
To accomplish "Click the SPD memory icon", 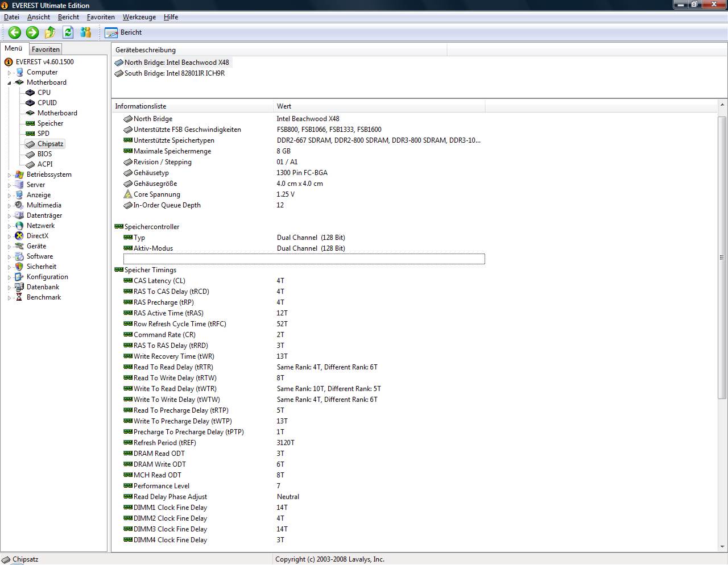I will click(31, 134).
